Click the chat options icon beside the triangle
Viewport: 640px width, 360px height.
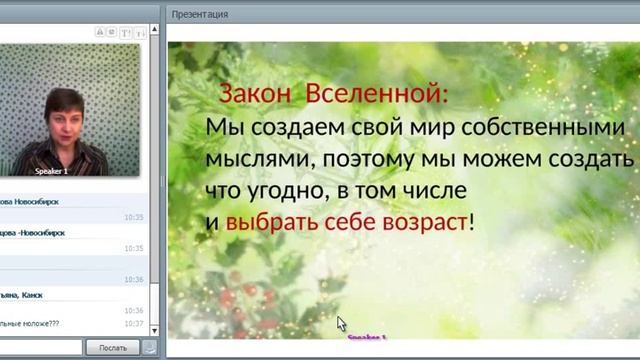pos(112,32)
